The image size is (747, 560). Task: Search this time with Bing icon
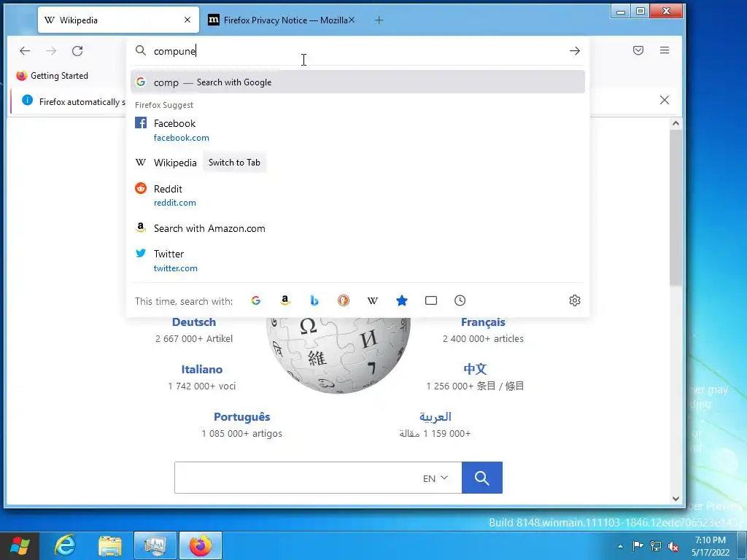click(314, 300)
